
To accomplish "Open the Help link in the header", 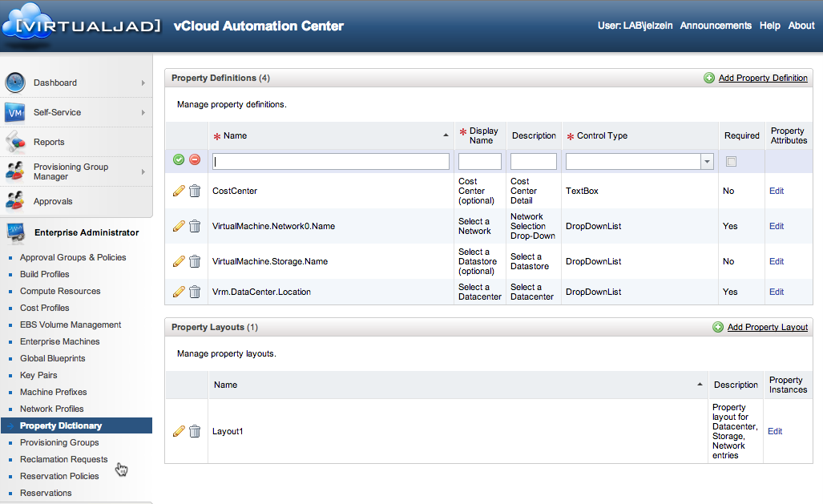I will [769, 26].
